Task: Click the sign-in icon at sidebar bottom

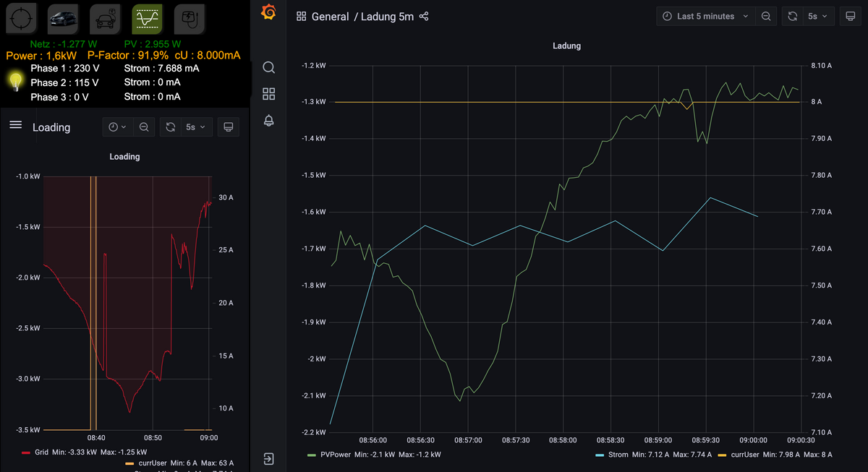Action: point(268,459)
